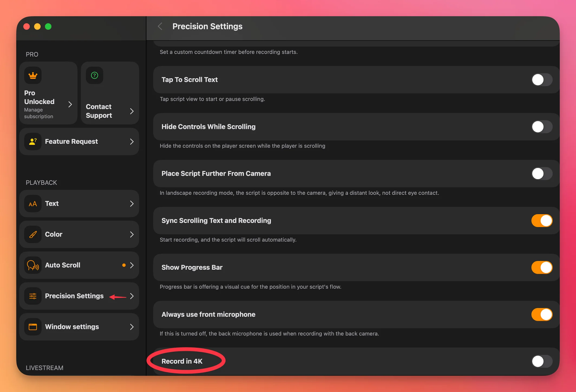Expand the Pro Unlocked subscription details
The image size is (576, 392).
(x=70, y=104)
